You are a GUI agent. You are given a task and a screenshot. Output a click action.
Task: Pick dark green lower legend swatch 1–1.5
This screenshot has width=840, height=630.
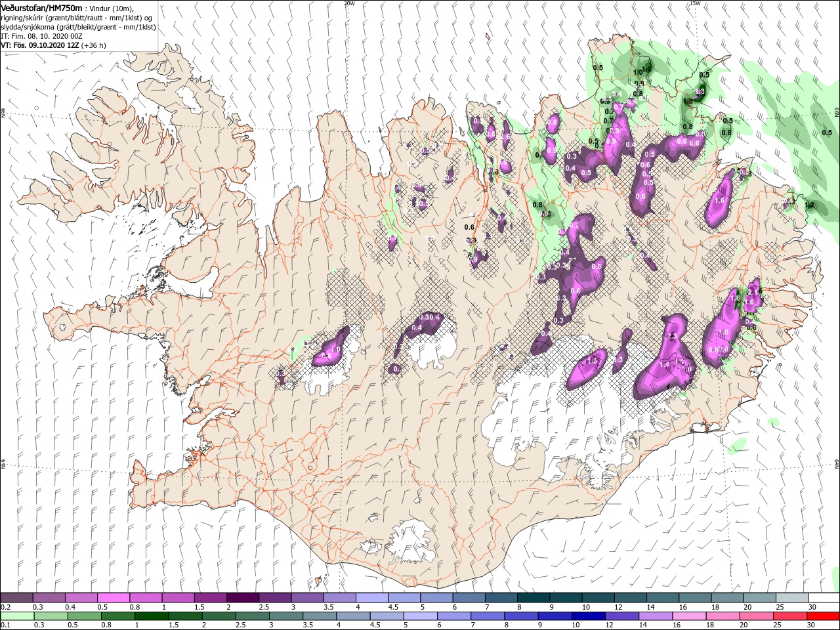point(152,616)
